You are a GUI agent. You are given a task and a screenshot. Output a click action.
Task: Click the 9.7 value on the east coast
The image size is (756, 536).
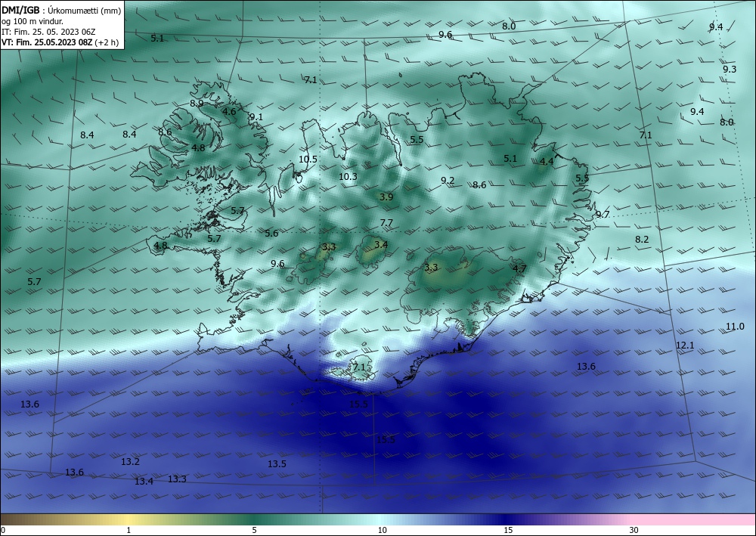603,215
